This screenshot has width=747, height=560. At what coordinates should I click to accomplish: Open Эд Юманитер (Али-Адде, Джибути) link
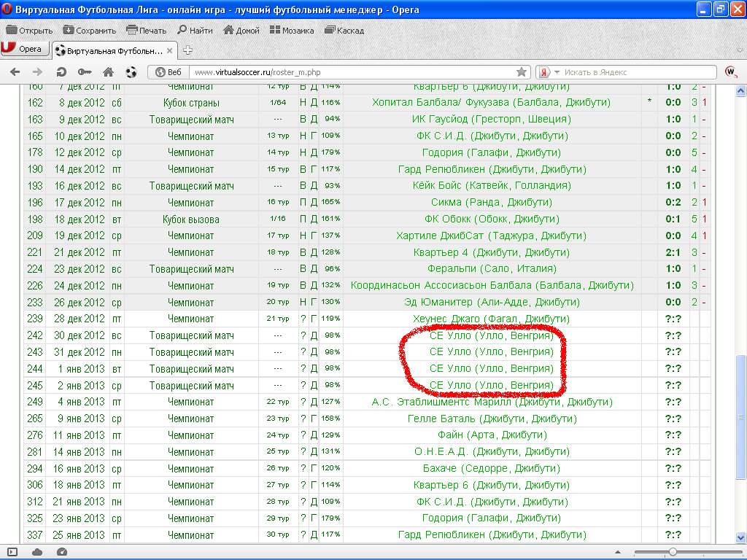[491, 302]
